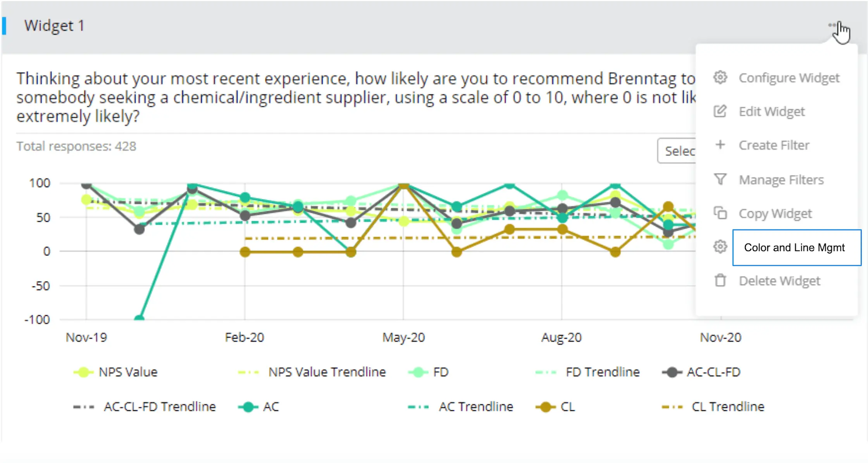
Task: Toggle AC-CL-FD Trendline legend entry
Action: (x=159, y=407)
